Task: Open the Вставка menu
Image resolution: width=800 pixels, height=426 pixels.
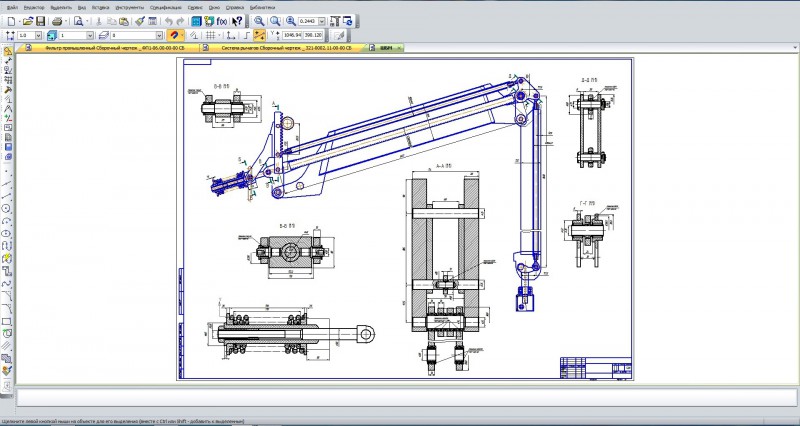Action: pos(101,8)
